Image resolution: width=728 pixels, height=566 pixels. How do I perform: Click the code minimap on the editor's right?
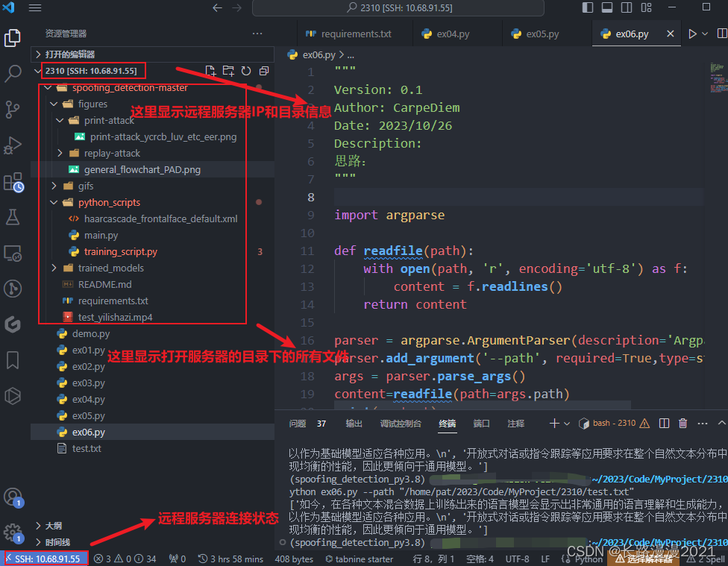(x=718, y=78)
